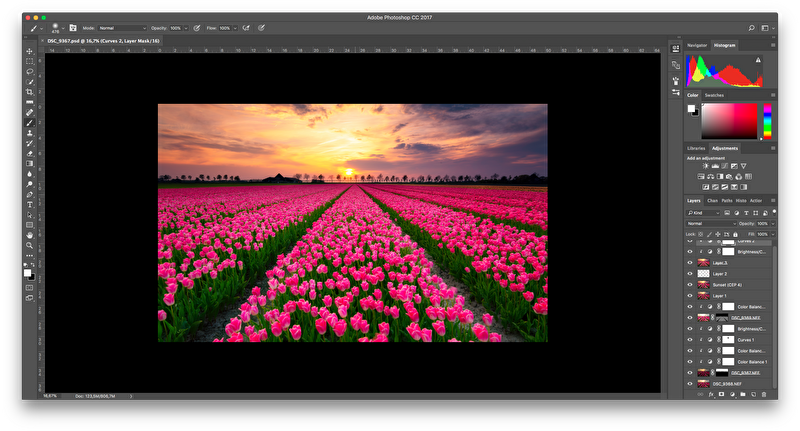Select the Gradient tool
The image size is (800, 431).
(30, 164)
